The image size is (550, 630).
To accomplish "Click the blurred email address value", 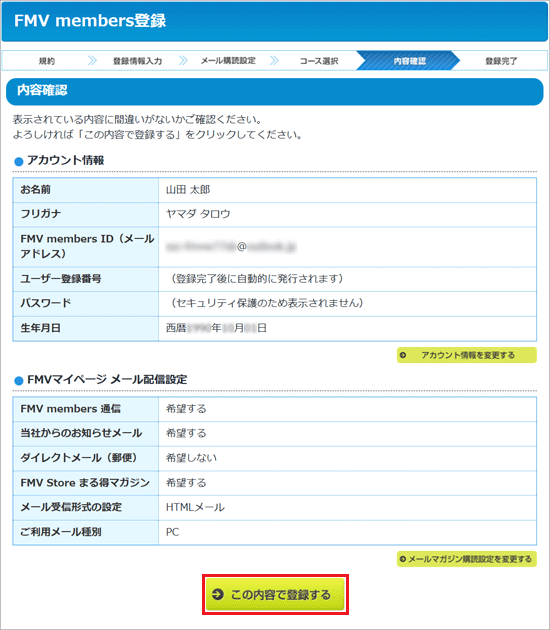I will (231, 247).
